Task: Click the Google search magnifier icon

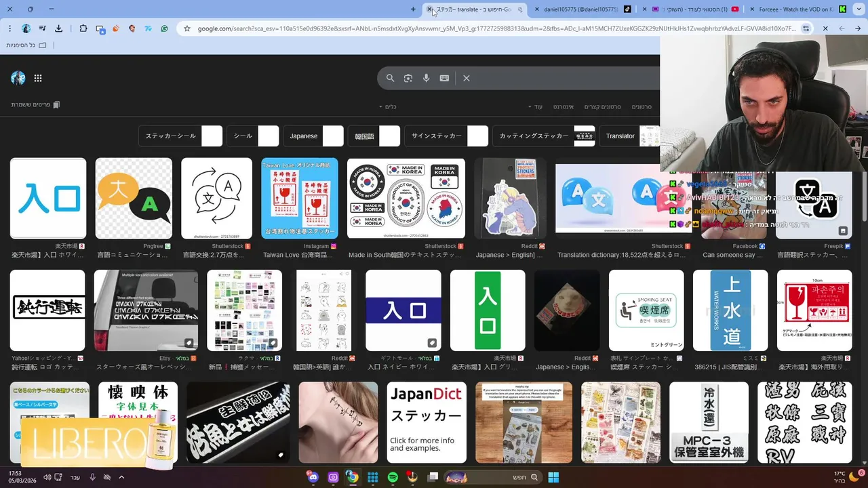Action: click(390, 78)
